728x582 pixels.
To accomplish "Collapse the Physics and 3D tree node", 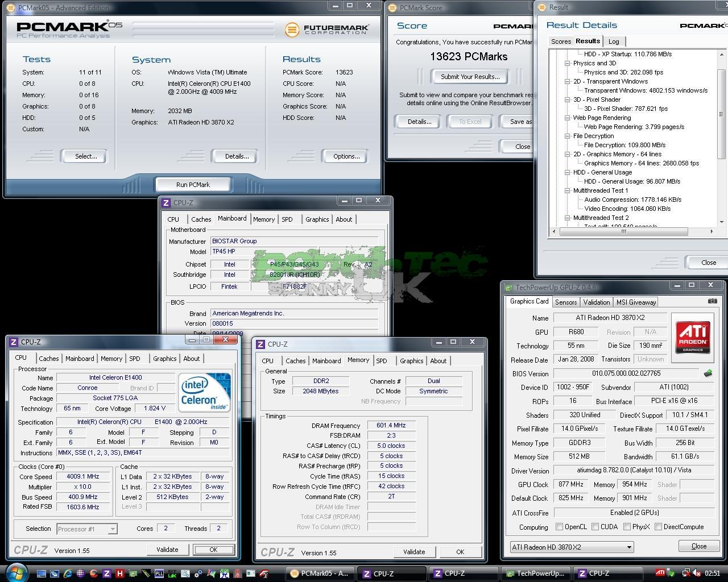I will [x=568, y=63].
